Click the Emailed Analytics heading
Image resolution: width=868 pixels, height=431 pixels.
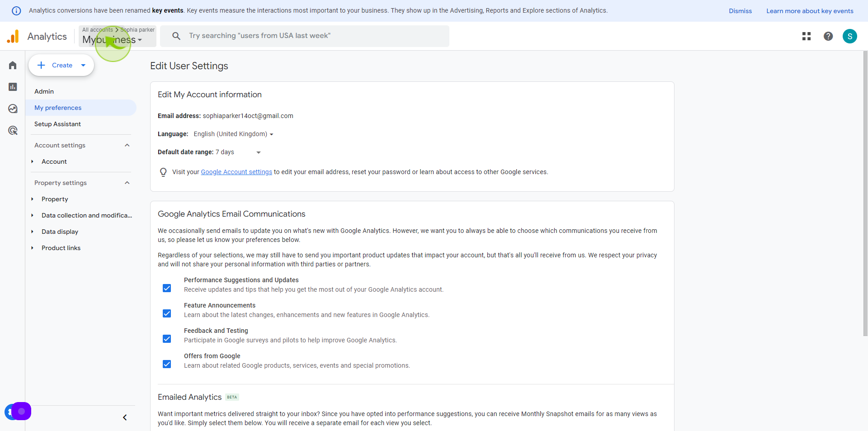(x=189, y=397)
